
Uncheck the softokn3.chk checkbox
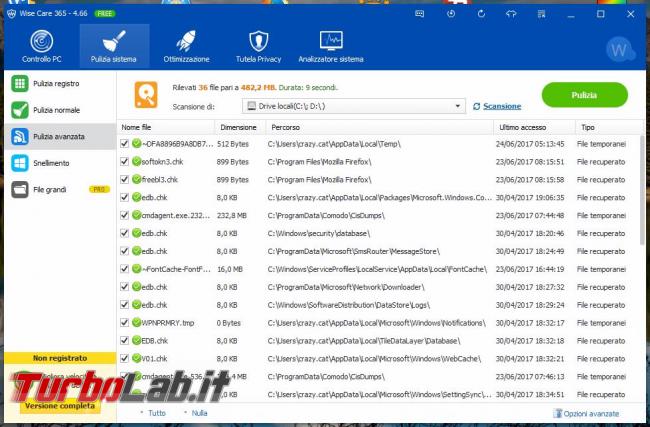tap(124, 161)
